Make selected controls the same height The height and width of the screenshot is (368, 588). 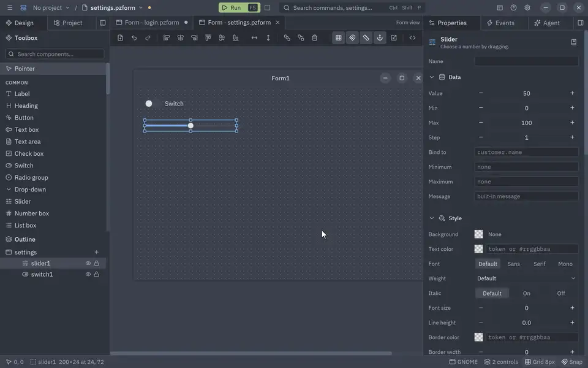pyautogui.click(x=268, y=38)
